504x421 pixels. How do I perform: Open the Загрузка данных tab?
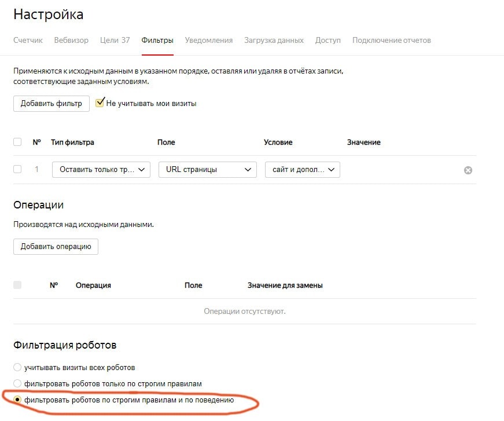point(274,41)
